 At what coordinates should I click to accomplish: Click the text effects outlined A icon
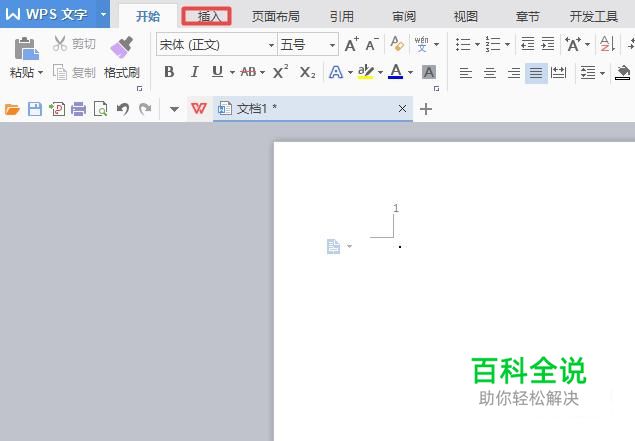336,72
